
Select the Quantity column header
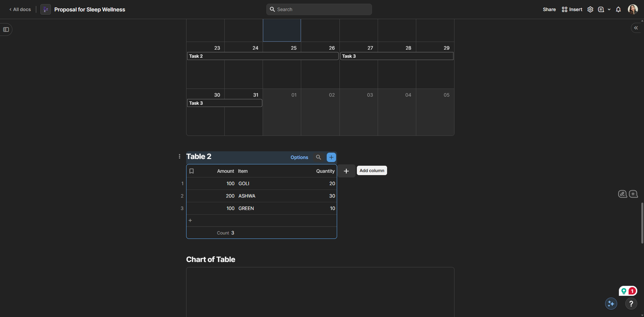[325, 171]
